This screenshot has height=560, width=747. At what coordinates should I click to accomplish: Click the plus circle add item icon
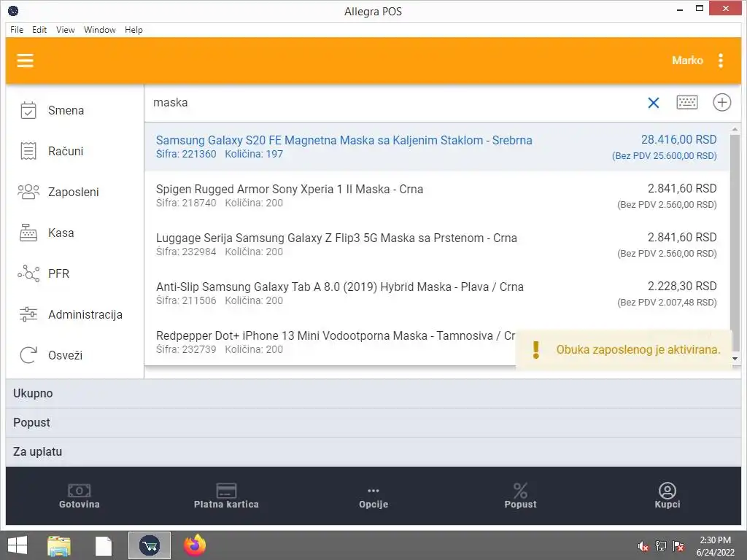(721, 102)
